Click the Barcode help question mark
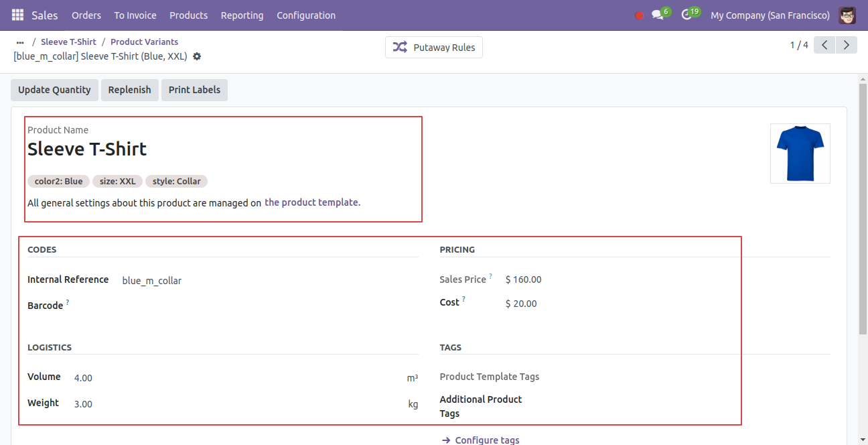Screen dimensions: 868x445 click(68, 302)
